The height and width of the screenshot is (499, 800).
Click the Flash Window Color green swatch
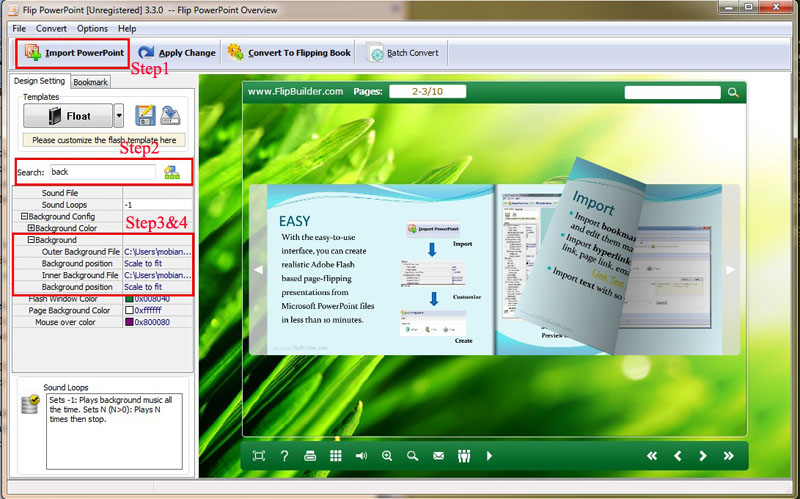[x=130, y=298]
